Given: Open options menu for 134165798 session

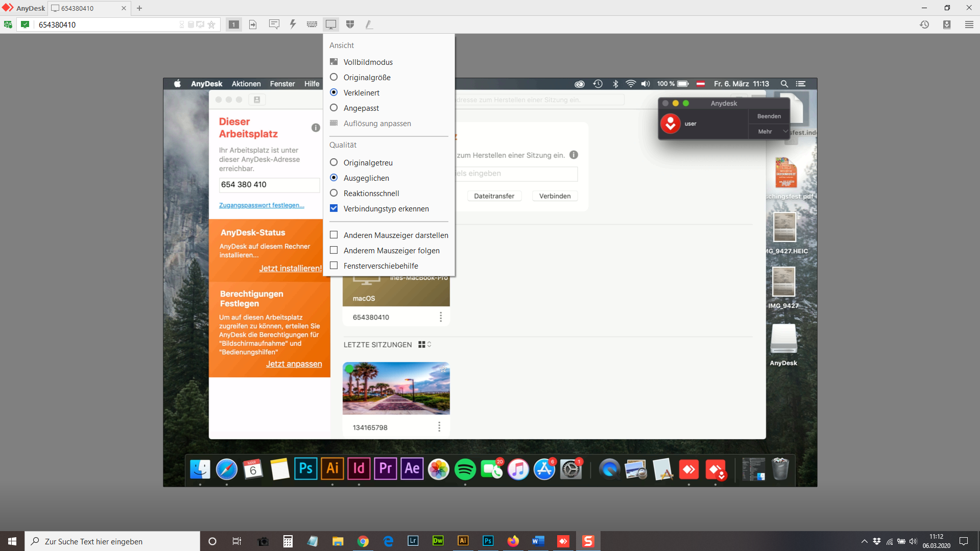Looking at the screenshot, I should pos(439,427).
